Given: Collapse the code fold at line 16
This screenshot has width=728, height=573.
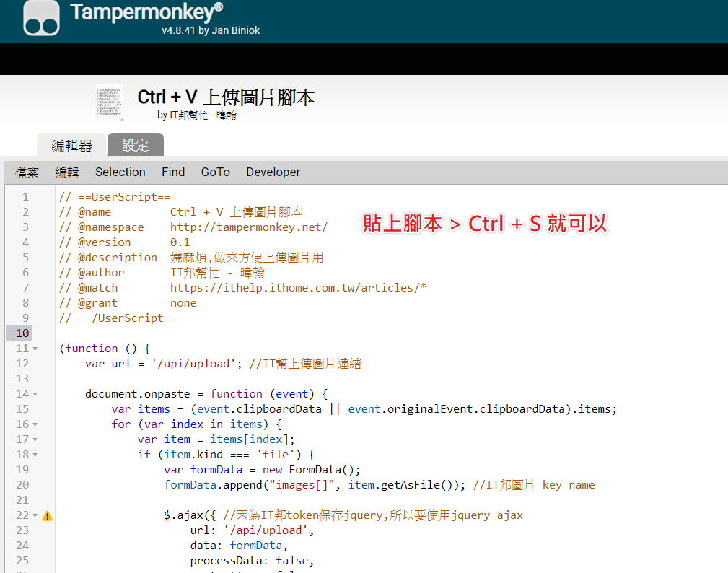Looking at the screenshot, I should (35, 424).
